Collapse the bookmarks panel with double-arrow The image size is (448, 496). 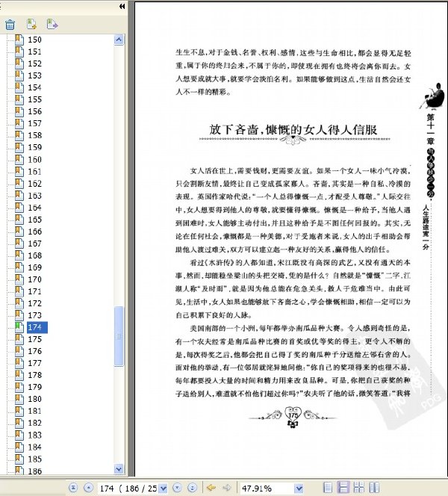click(x=122, y=6)
